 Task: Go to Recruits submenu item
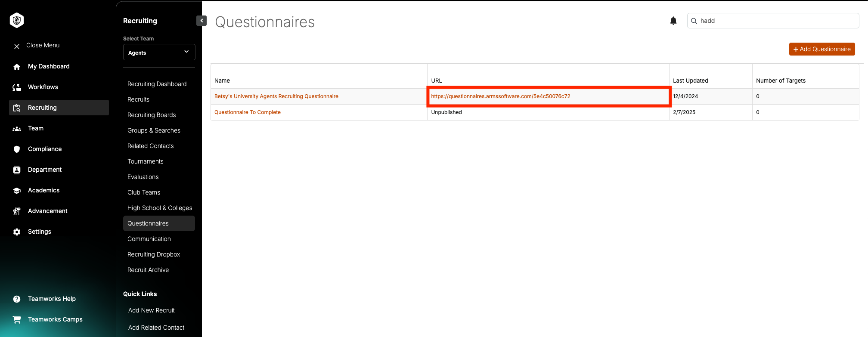click(138, 99)
